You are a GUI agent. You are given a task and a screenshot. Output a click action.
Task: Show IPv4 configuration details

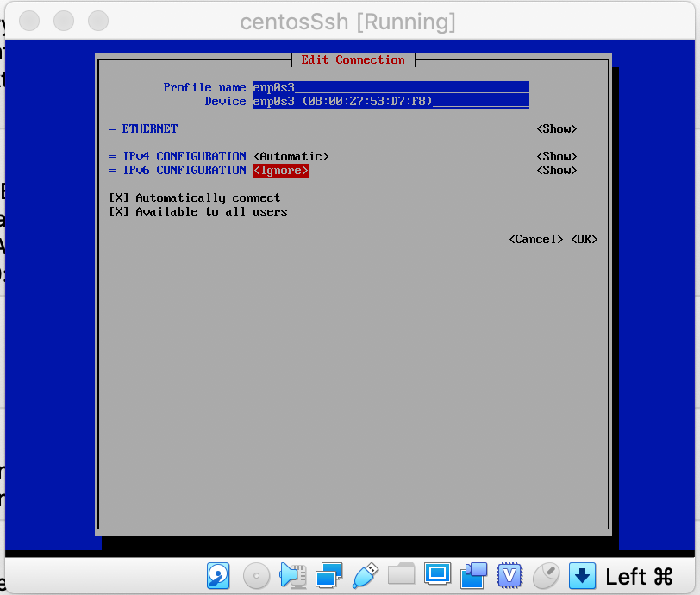point(556,156)
